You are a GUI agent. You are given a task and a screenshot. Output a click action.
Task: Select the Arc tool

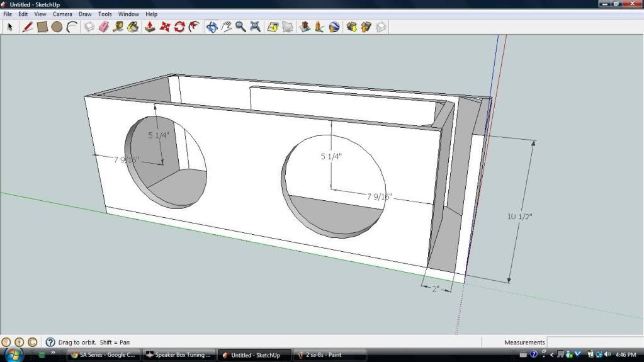coord(72,27)
